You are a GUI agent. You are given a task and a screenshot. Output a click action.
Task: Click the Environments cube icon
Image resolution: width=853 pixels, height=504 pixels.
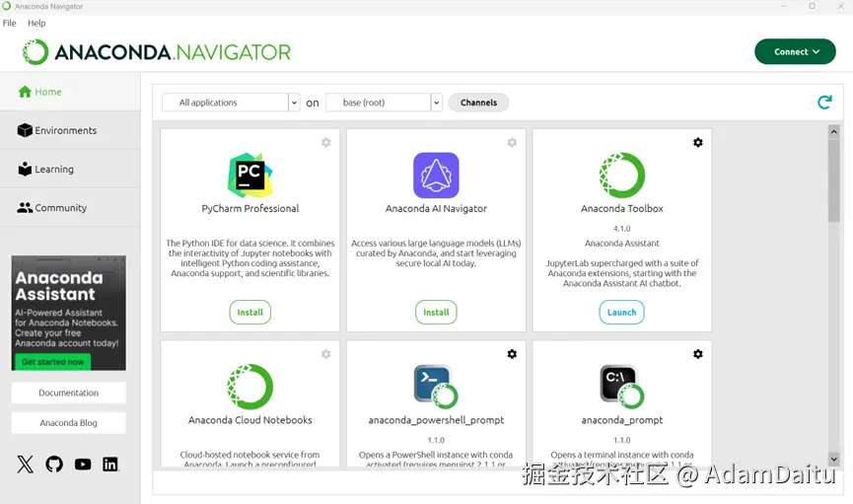coord(25,130)
